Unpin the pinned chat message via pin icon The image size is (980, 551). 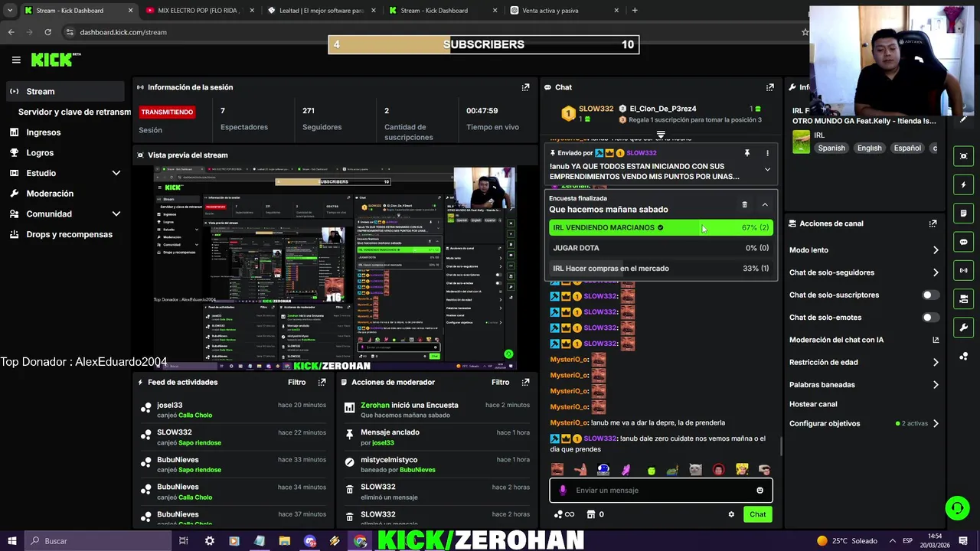pos(747,153)
